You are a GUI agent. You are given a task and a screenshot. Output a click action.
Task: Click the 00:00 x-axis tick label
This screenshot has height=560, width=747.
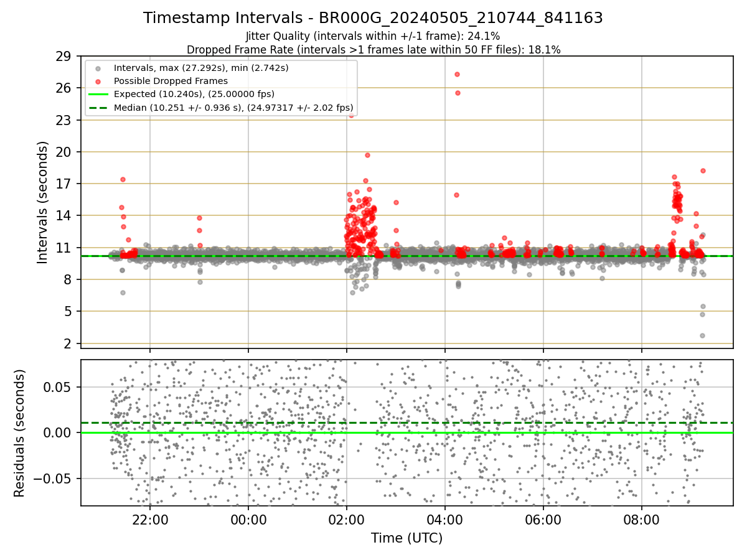tap(248, 519)
